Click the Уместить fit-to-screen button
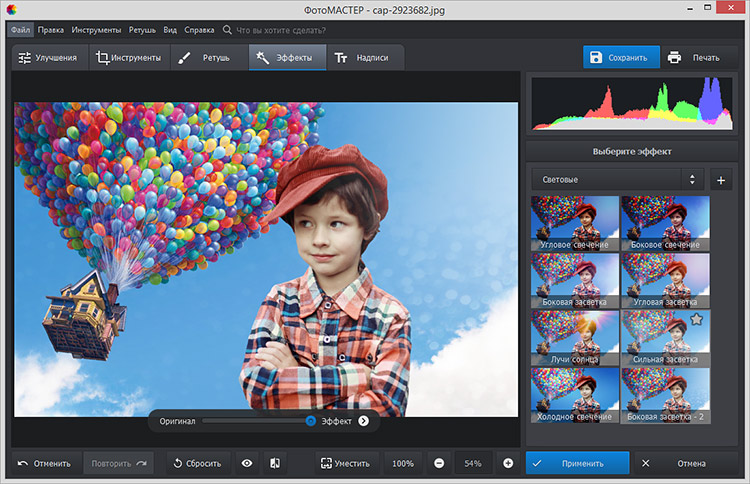Screen dimensions: 750x484 [345, 463]
